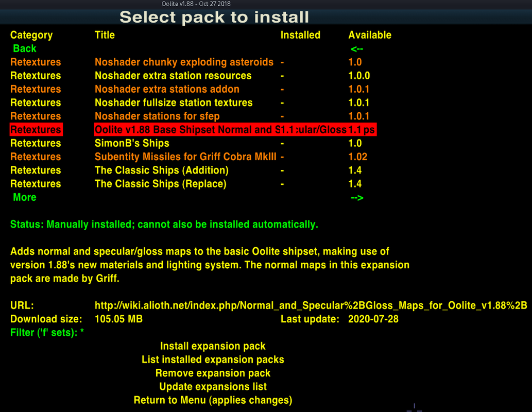Choose Return to Menu (applies changes)
The image size is (532, 412).
[x=213, y=401]
